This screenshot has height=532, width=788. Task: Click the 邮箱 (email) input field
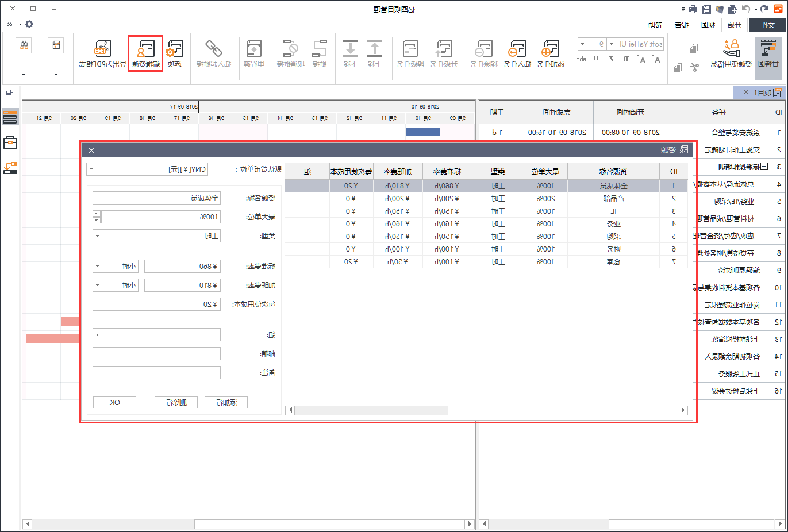[156, 353]
